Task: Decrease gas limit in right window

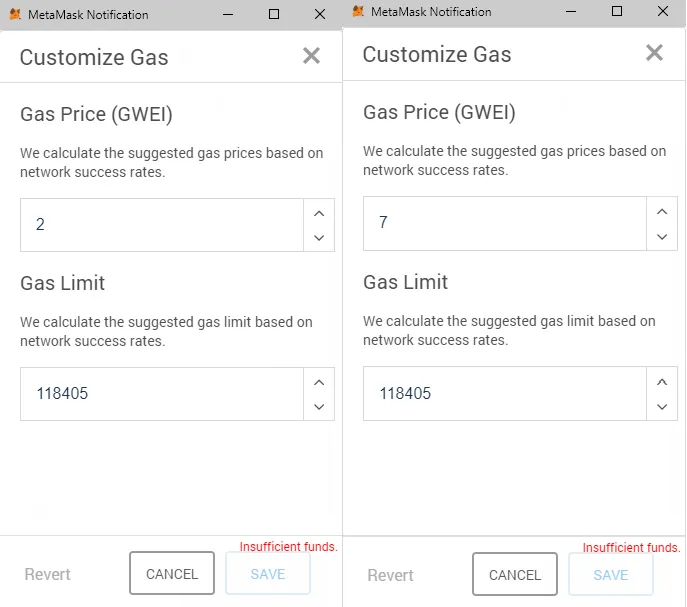Action: 662,407
